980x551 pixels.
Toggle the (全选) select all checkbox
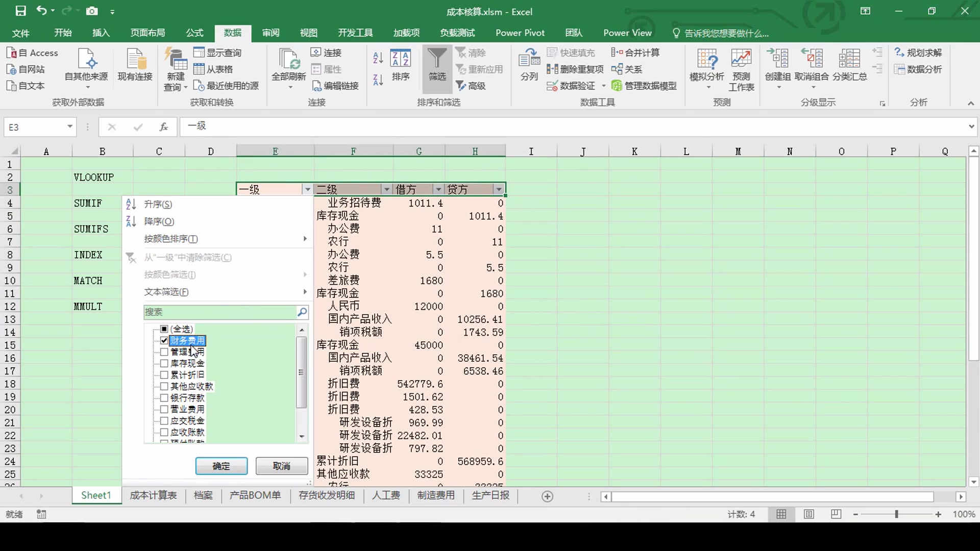[164, 329]
